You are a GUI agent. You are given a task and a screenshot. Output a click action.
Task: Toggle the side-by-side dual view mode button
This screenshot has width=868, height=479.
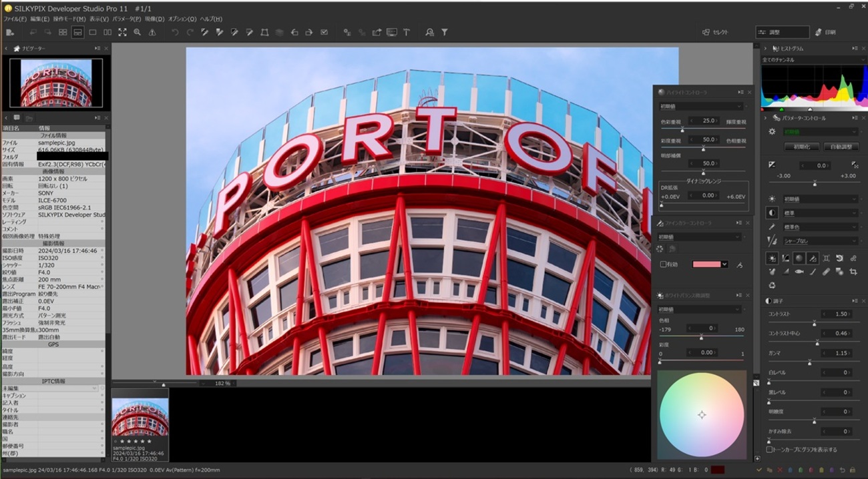(x=107, y=32)
